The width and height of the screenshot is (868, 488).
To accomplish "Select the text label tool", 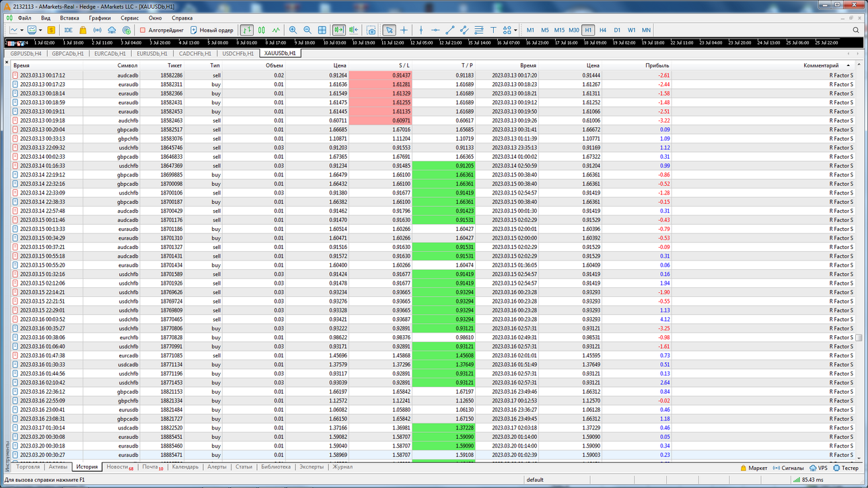I will tap(493, 30).
